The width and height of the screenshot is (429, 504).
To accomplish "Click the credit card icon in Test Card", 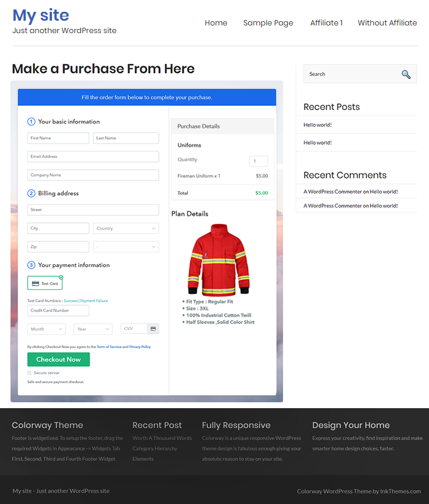I will click(x=35, y=283).
